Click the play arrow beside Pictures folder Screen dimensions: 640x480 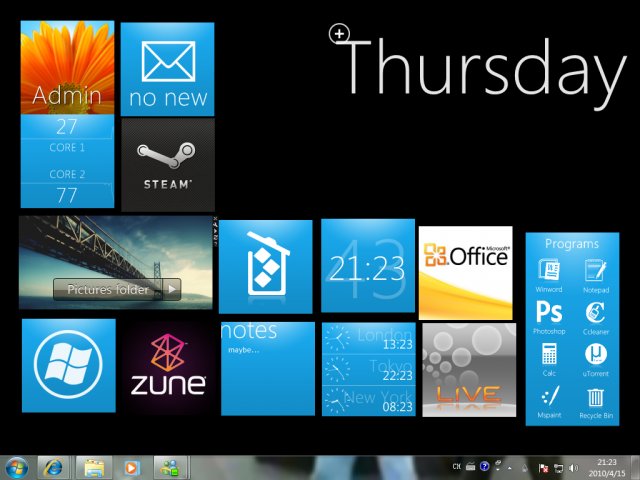[172, 289]
